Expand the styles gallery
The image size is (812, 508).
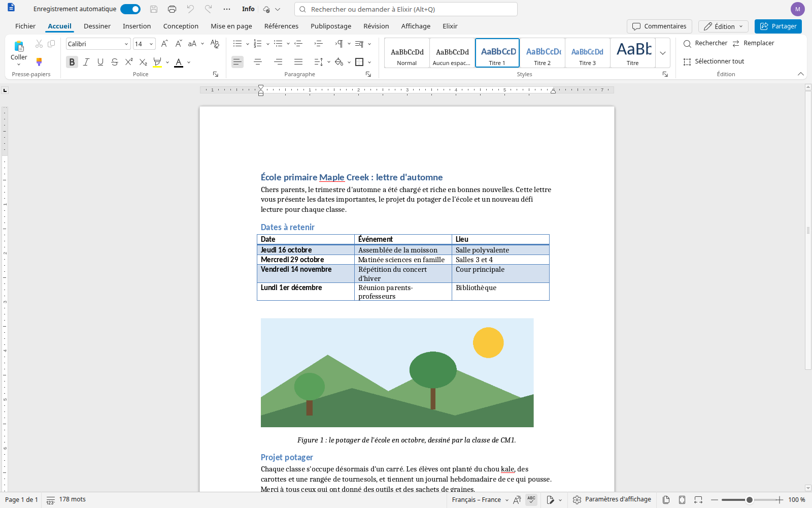(663, 53)
